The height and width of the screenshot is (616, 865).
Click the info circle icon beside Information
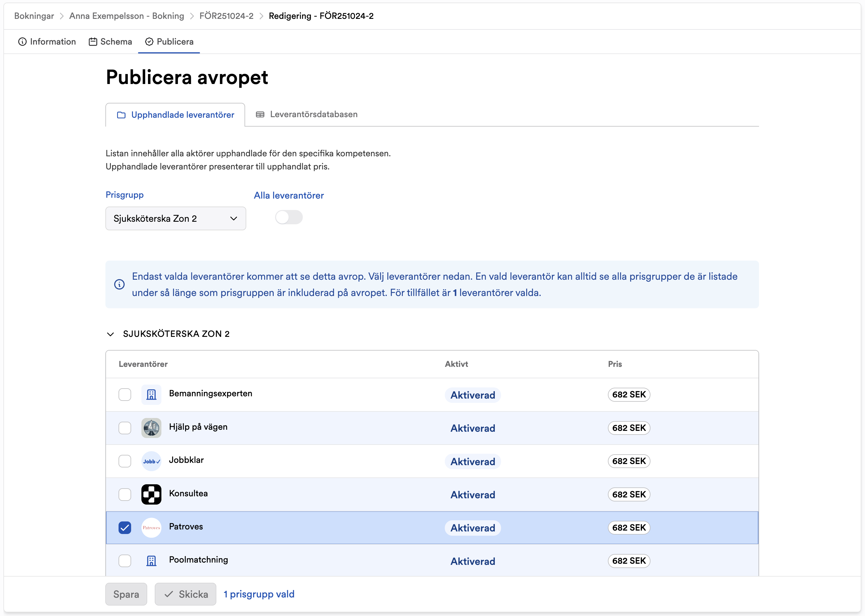coord(22,42)
